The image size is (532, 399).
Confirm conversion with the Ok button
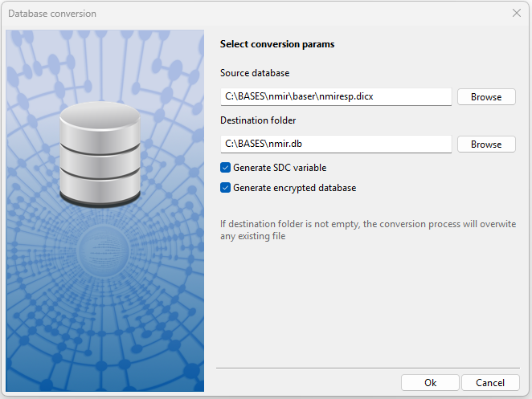point(430,383)
